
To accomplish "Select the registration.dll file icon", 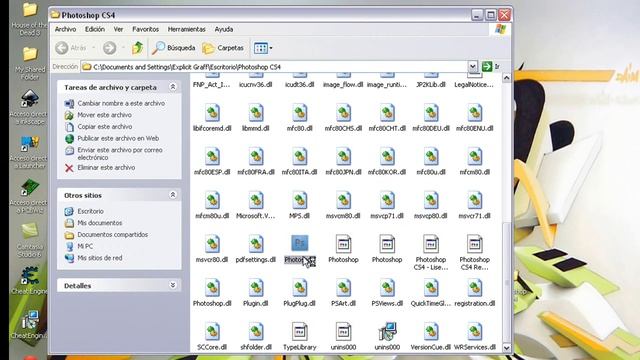I will [x=475, y=287].
